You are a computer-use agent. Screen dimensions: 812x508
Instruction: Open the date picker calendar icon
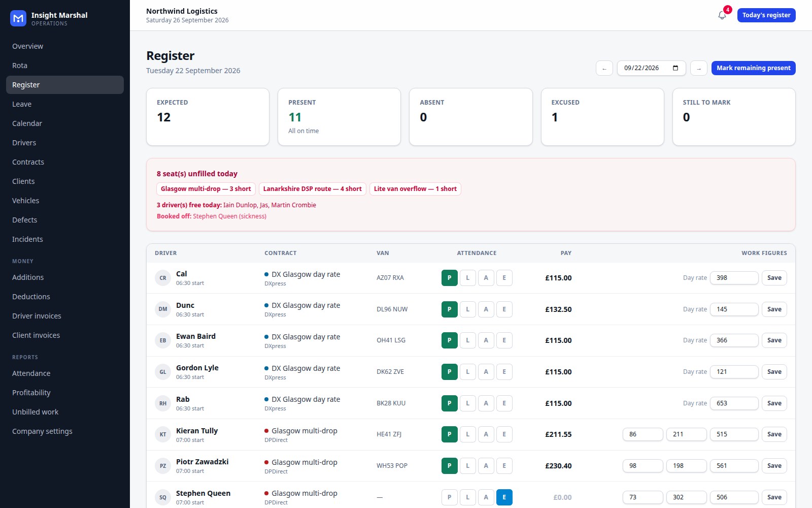[675, 68]
